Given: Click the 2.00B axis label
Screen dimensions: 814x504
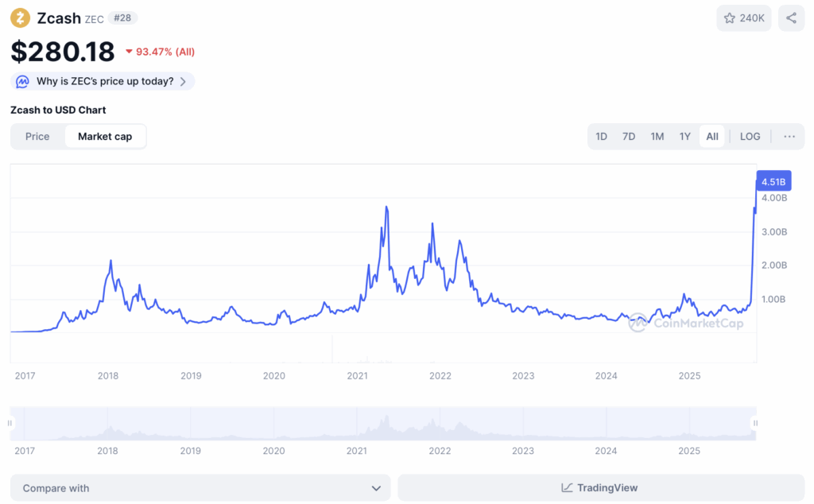Looking at the screenshot, I should [774, 266].
